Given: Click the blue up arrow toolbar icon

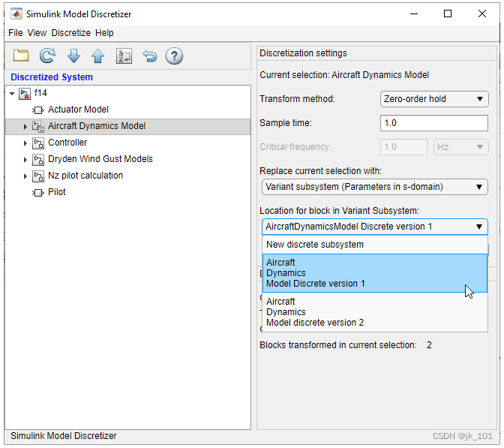Looking at the screenshot, I should (97, 56).
